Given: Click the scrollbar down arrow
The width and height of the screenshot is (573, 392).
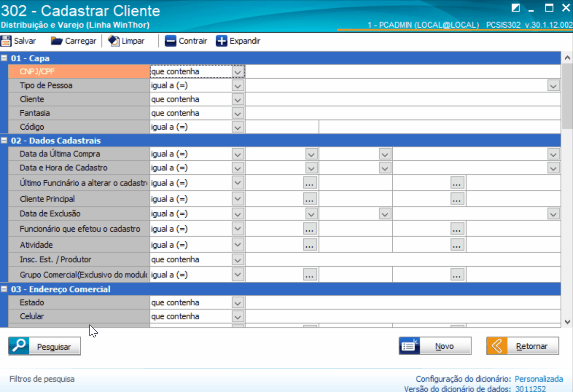Looking at the screenshot, I should pos(567,322).
